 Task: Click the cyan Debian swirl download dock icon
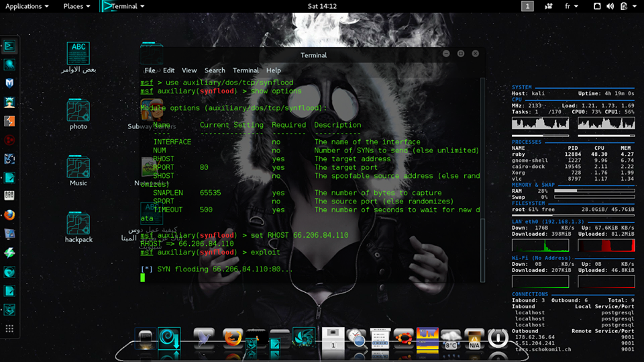tap(169, 338)
